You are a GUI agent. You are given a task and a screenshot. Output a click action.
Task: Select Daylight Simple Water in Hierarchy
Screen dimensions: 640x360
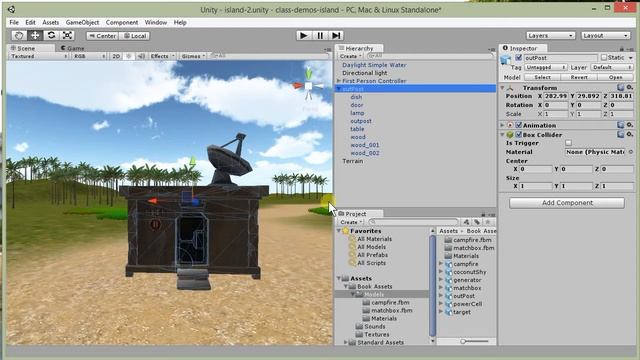point(374,65)
